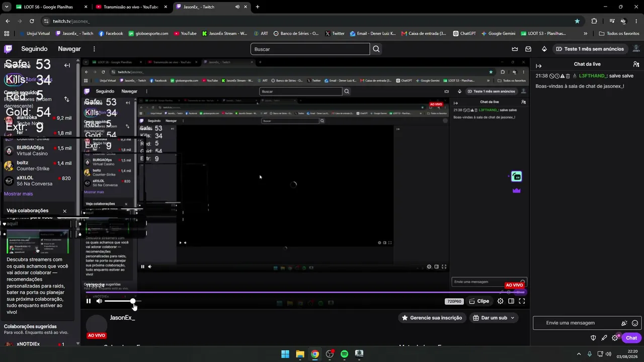Reload the Twitch page
644x362 pixels.
click(x=32, y=21)
